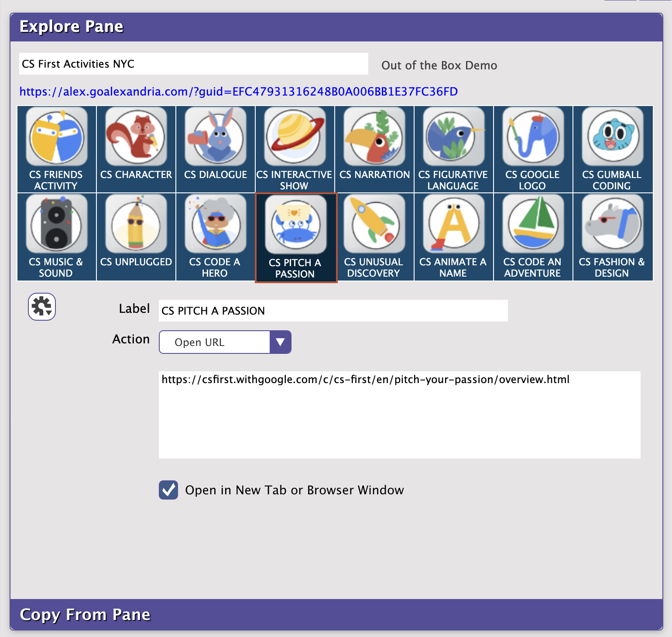Image resolution: width=672 pixels, height=637 pixels.
Task: Open the CS Interactive Show planet tile
Action: [295, 149]
